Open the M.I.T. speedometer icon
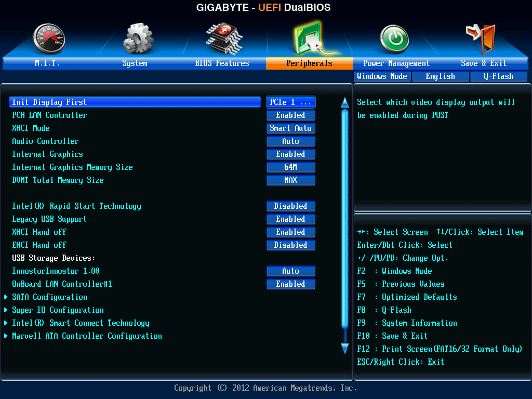Screen dimensions: 532x399 click(x=49, y=39)
